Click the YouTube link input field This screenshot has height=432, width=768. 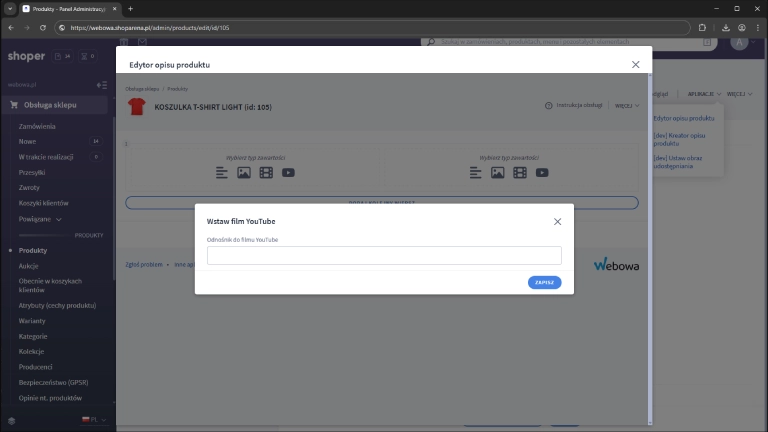click(384, 256)
